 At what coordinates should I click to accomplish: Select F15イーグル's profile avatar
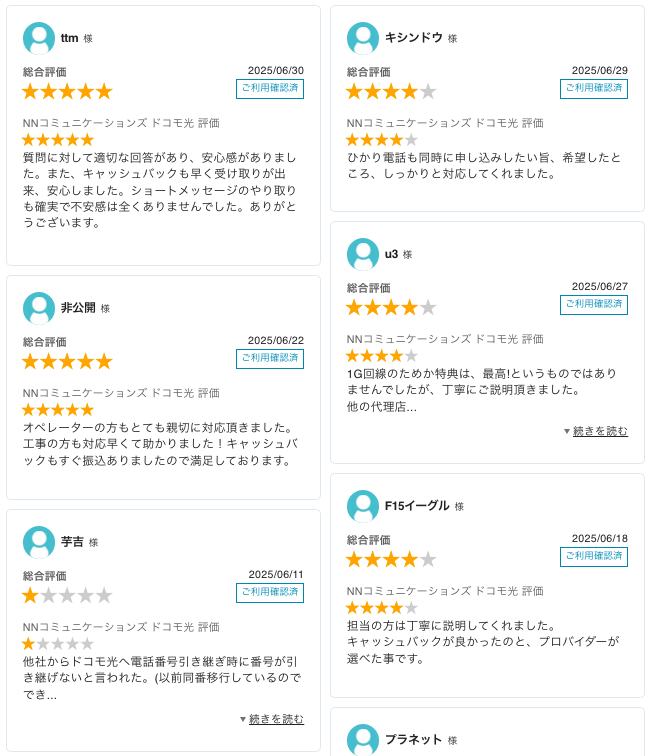(x=363, y=506)
